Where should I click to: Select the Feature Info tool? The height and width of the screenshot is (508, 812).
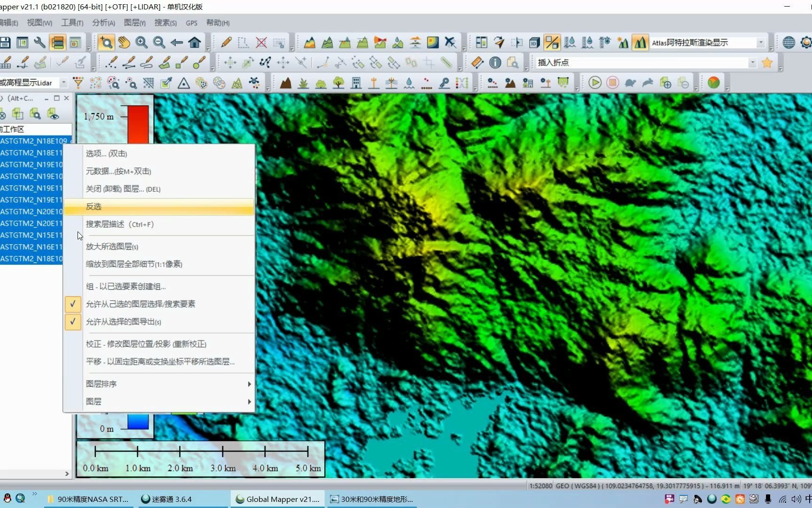pos(495,62)
